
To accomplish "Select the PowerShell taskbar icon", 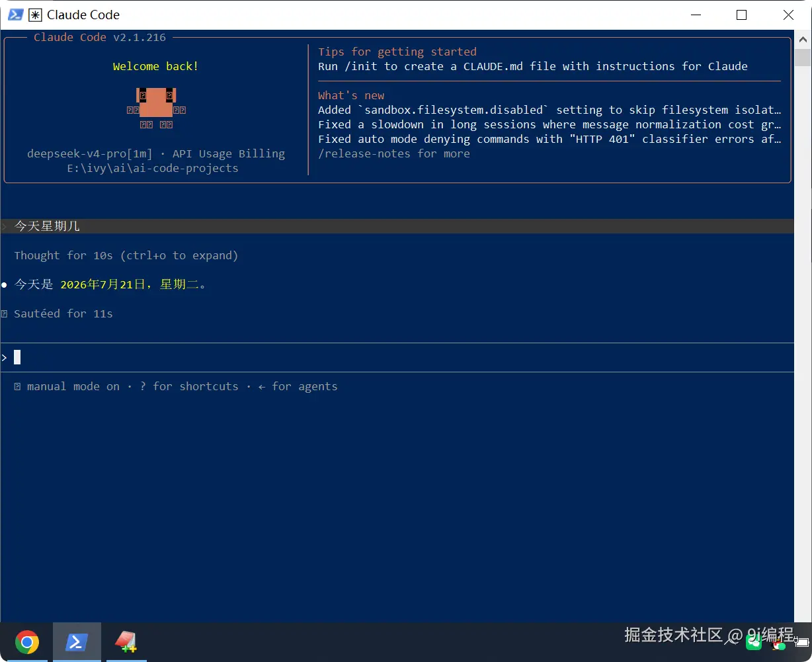I will coord(77,641).
